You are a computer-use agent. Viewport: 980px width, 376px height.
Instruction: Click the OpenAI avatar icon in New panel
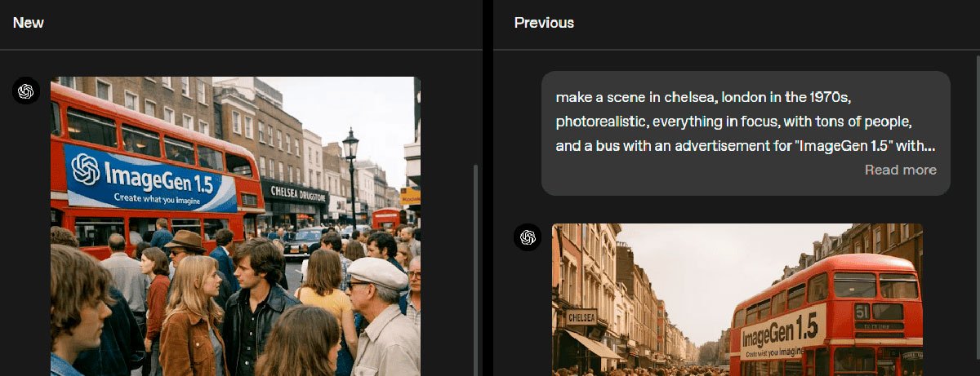click(x=26, y=91)
